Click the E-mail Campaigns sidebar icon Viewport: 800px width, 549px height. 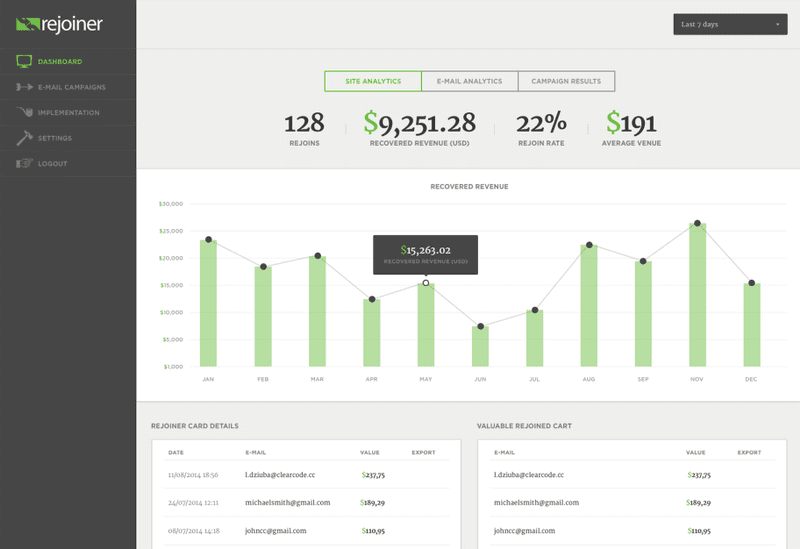[x=25, y=87]
